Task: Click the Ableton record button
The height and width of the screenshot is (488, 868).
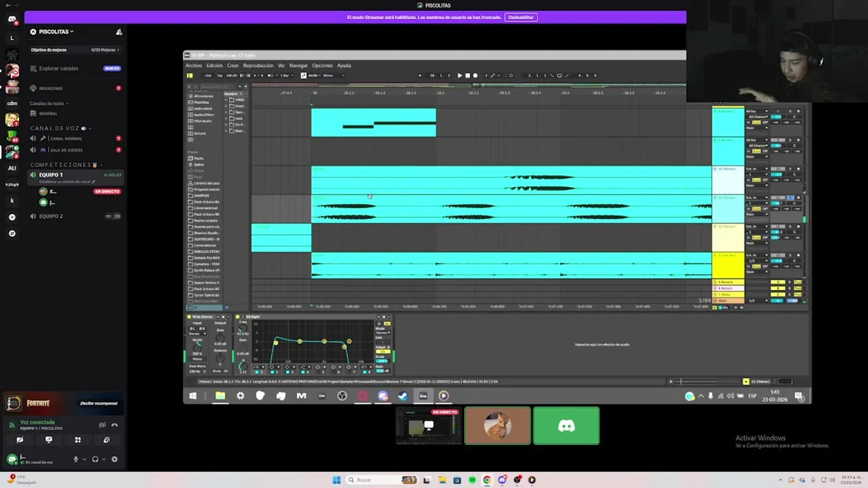Action: (x=475, y=75)
